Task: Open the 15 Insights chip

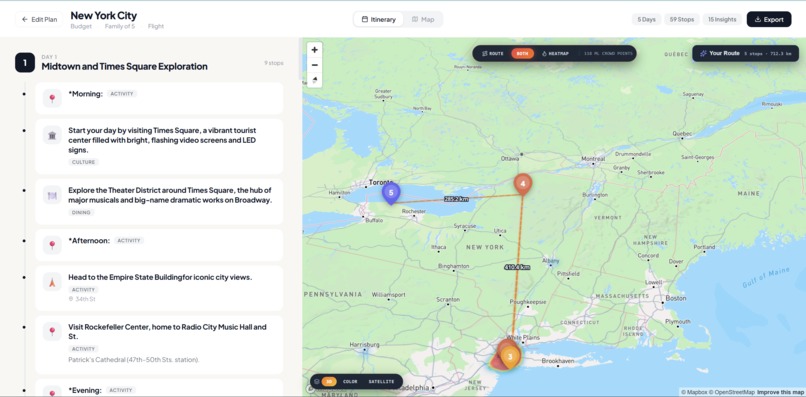Action: click(722, 20)
